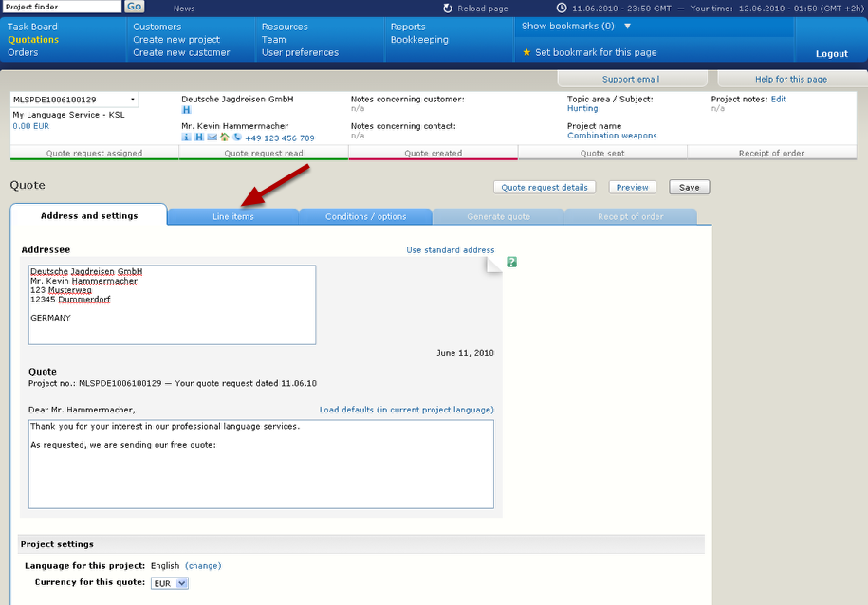Open email with the envelope icon
This screenshot has width=868, height=605.
pos(212,136)
